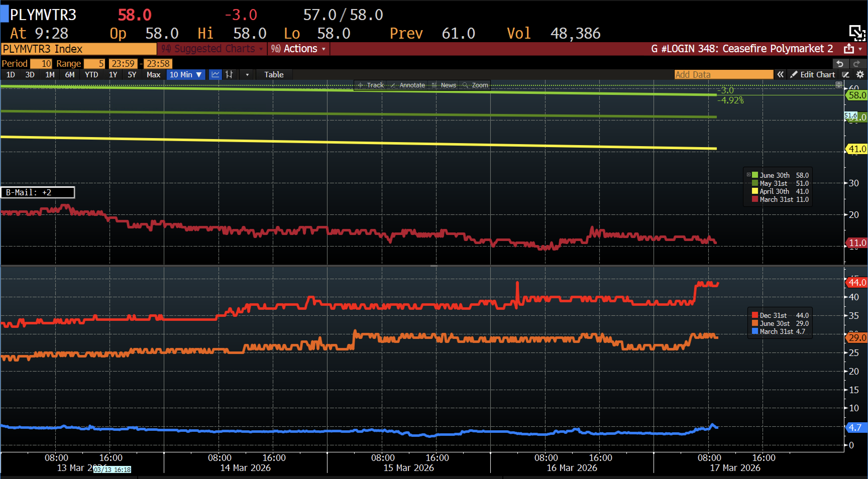Collapse panel with double chevron icon

point(780,75)
